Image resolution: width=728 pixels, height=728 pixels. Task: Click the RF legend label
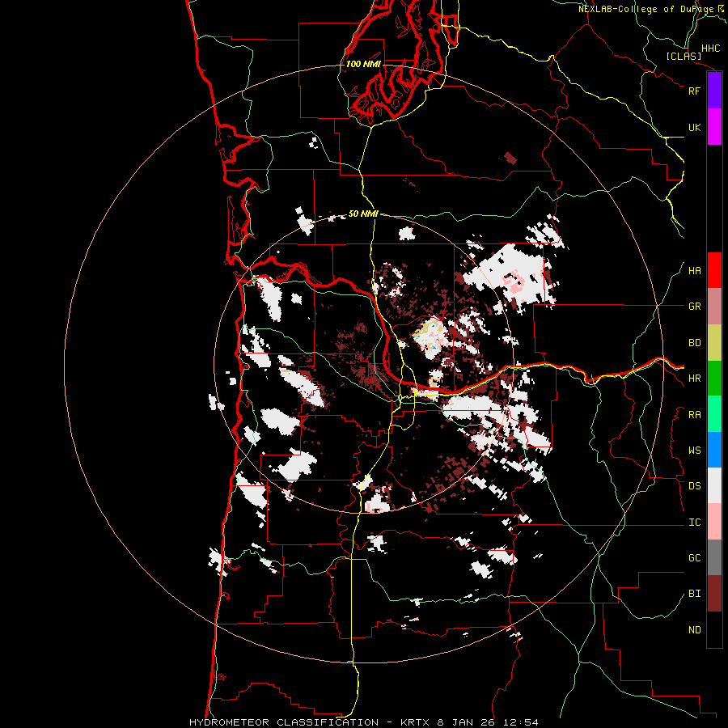pos(694,91)
